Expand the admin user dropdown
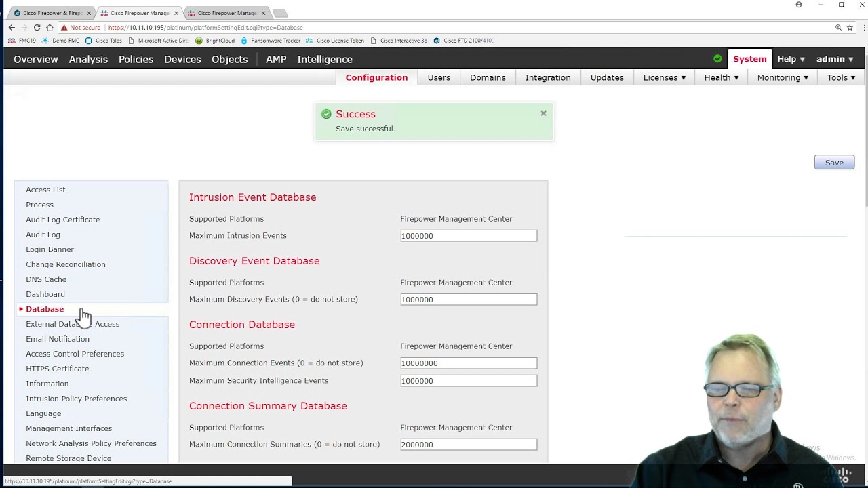This screenshot has height=488, width=868. (835, 59)
